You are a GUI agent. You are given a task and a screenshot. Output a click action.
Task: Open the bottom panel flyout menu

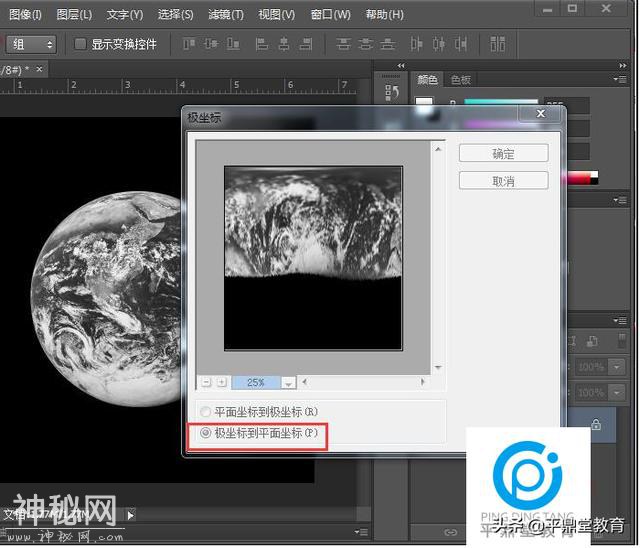click(361, 532)
